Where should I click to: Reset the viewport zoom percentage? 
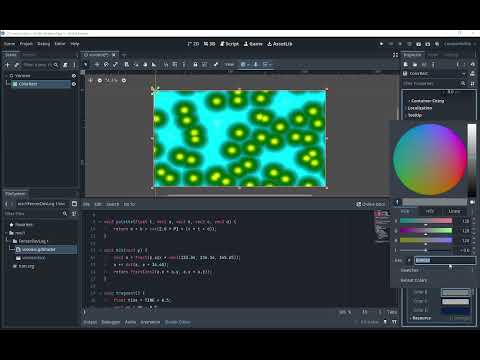click(111, 80)
